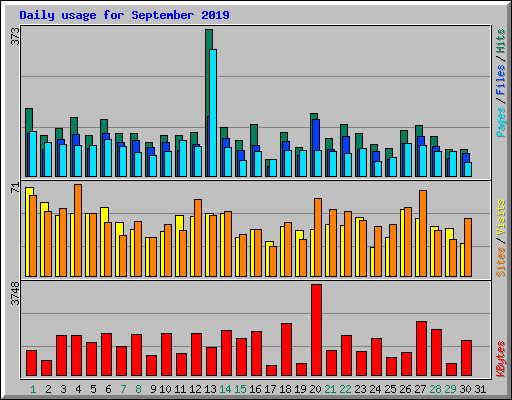Click day label '14' on x-axis

point(225,389)
